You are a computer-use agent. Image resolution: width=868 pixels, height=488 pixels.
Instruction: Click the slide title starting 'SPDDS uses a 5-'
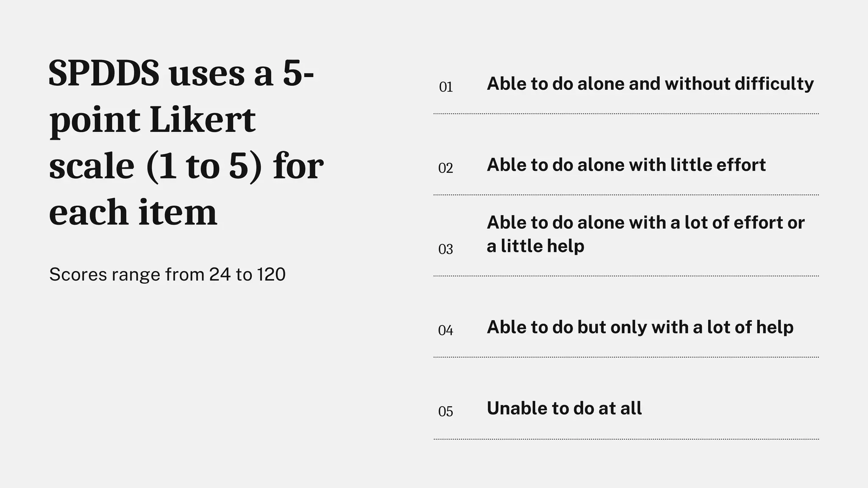[x=186, y=143]
